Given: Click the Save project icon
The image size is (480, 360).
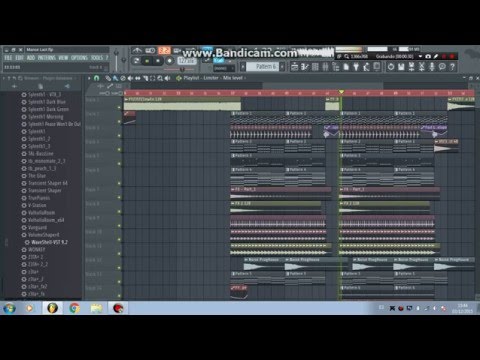Looking at the screenshot, I should [x=401, y=67].
